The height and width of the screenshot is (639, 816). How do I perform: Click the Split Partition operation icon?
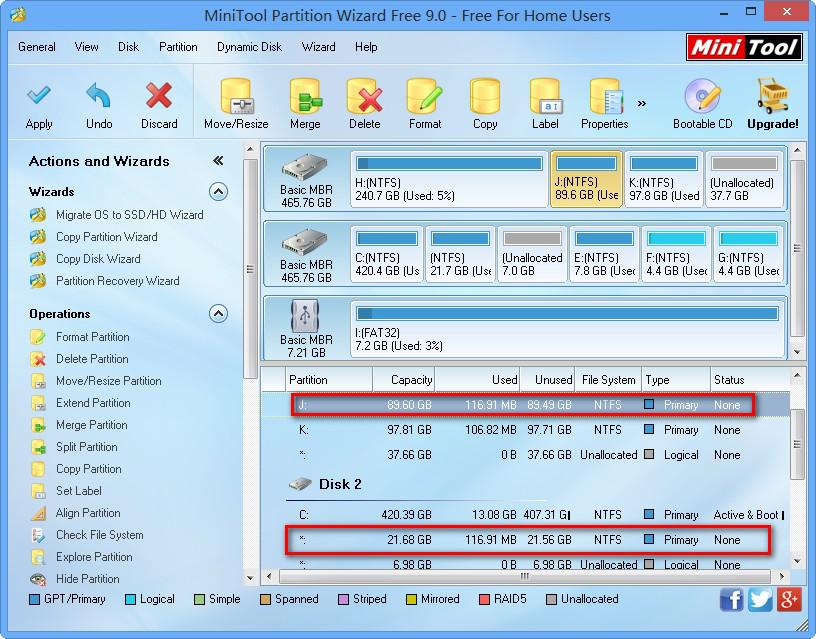click(x=38, y=447)
